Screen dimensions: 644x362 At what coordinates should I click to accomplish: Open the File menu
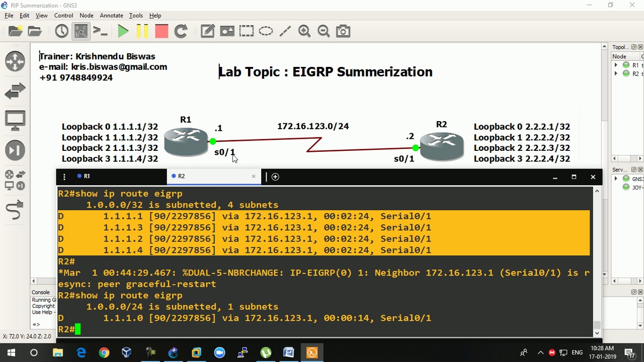[x=9, y=16]
